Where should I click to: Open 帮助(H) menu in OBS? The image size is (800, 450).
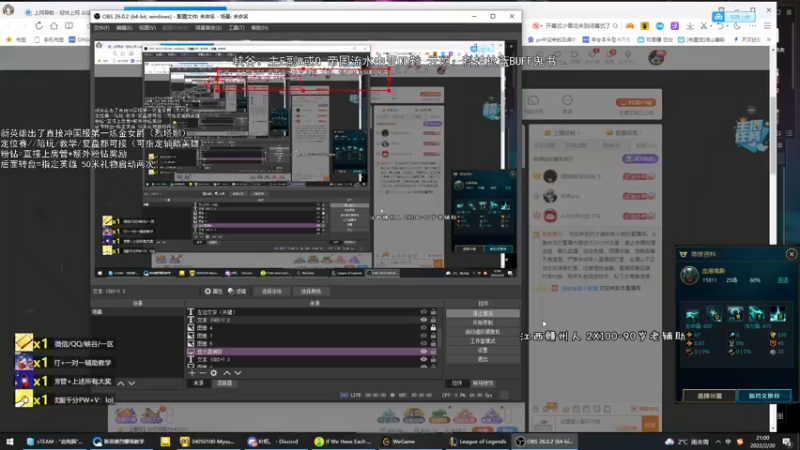pos(259,28)
